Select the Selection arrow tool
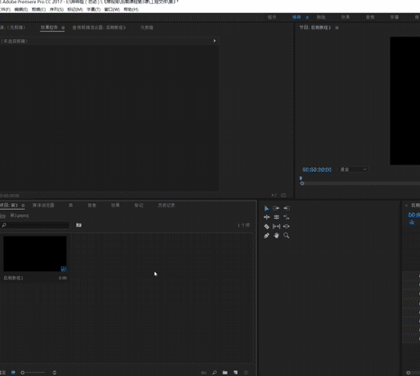 266,208
